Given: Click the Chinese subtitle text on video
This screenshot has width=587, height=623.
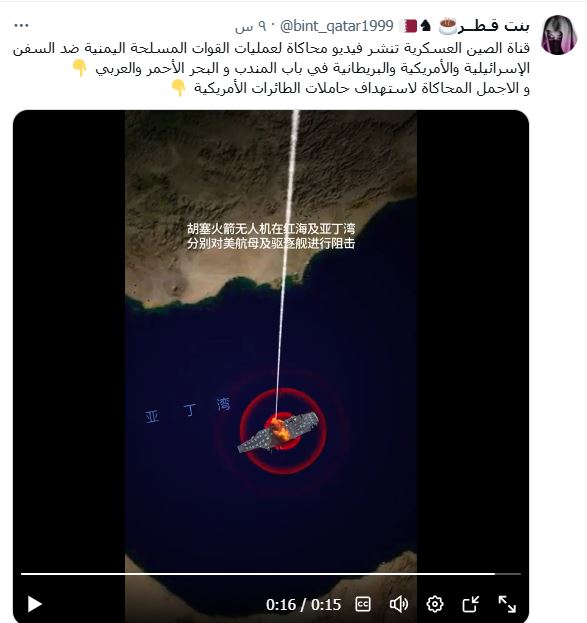Looking at the screenshot, I should click(x=271, y=236).
